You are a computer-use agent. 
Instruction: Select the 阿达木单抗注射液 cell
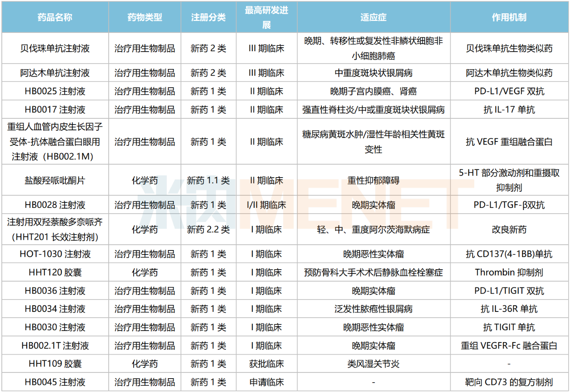(x=55, y=73)
